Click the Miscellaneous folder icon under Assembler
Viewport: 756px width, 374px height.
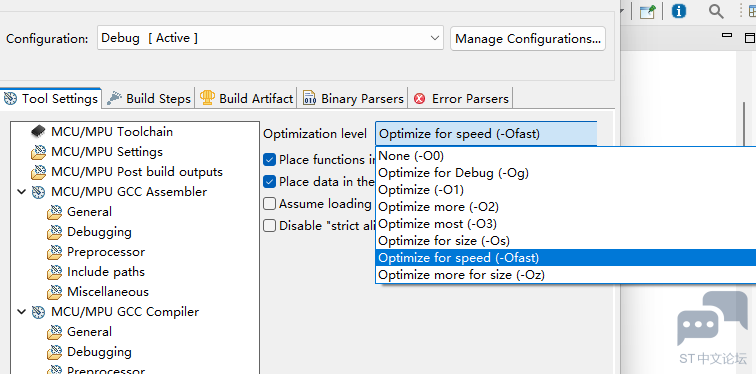pyautogui.click(x=54, y=293)
